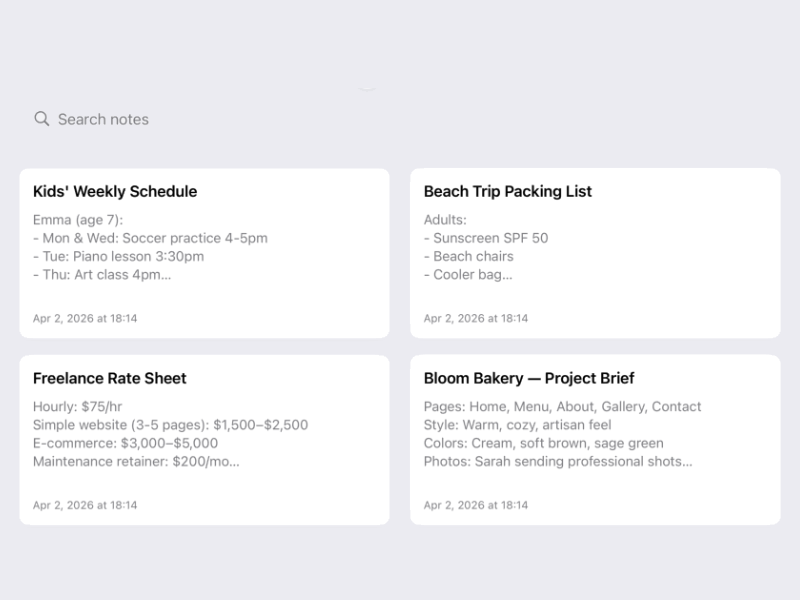Open the Freelance Rate Sheet note

coord(205,435)
